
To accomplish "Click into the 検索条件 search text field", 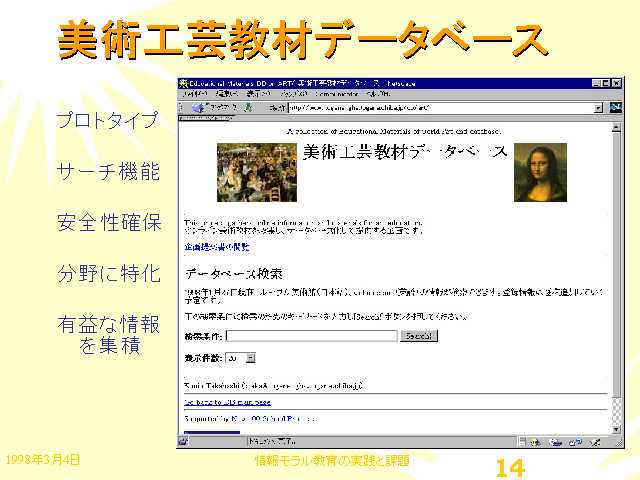I will pyautogui.click(x=311, y=336).
